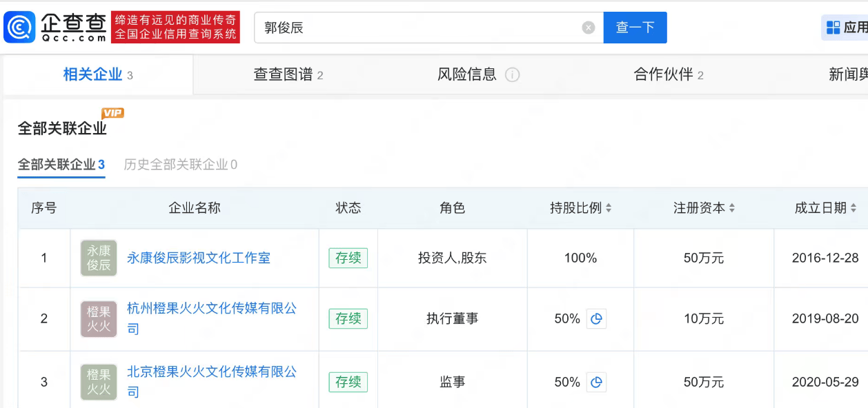Click the Qcc.com logo icon
Screen dimensions: 868x408
pyautogui.click(x=19, y=28)
